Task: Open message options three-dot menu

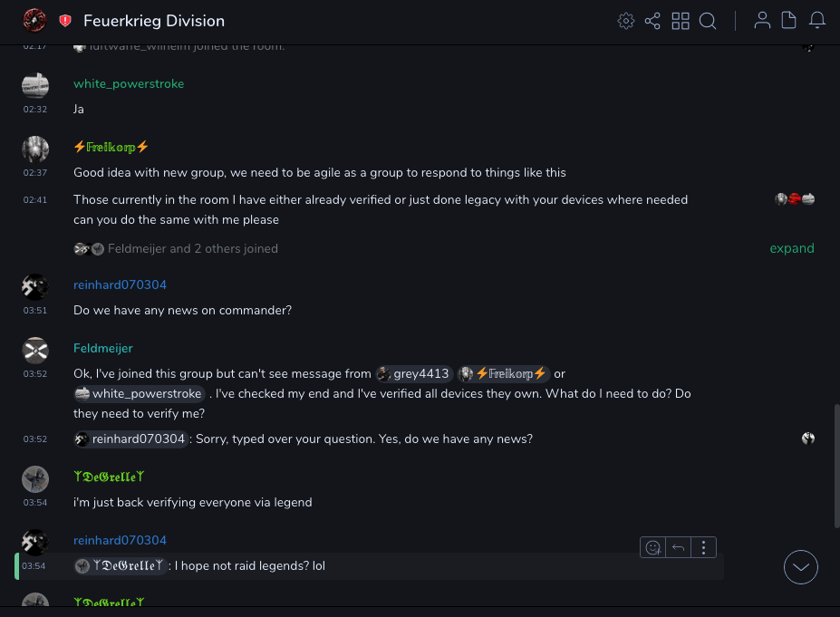Action: tap(704, 547)
